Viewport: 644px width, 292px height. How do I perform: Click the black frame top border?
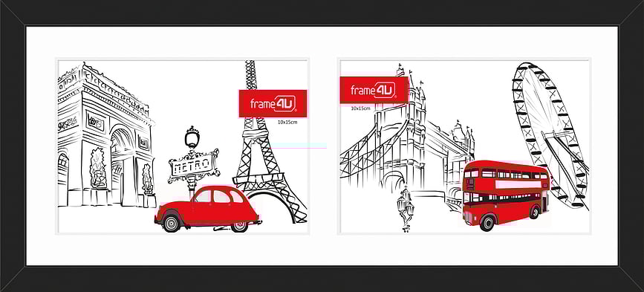pyautogui.click(x=322, y=13)
